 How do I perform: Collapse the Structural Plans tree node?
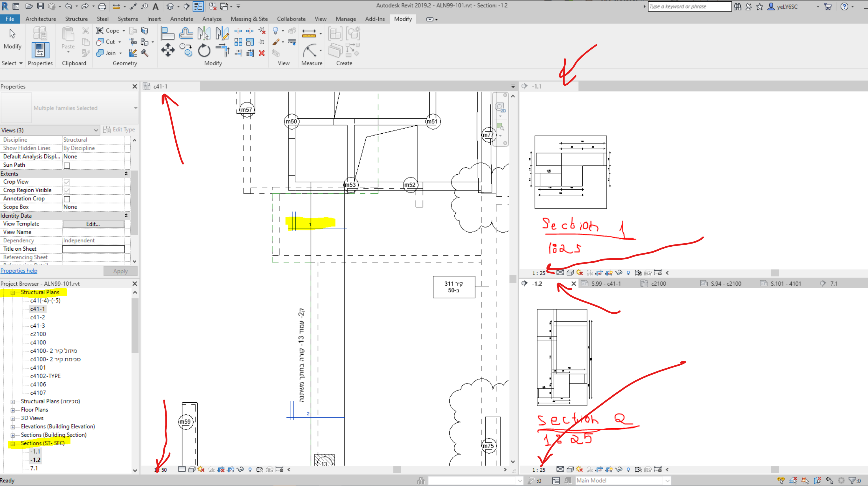[x=13, y=292]
